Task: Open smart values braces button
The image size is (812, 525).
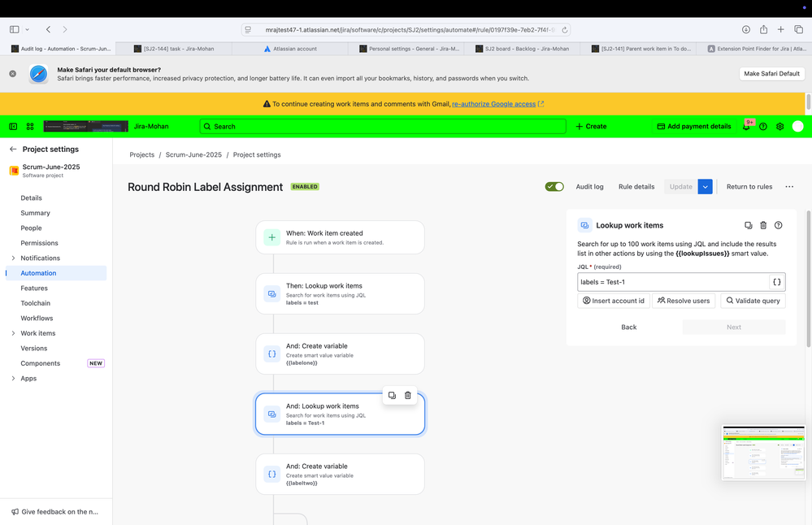Action: coord(777,282)
